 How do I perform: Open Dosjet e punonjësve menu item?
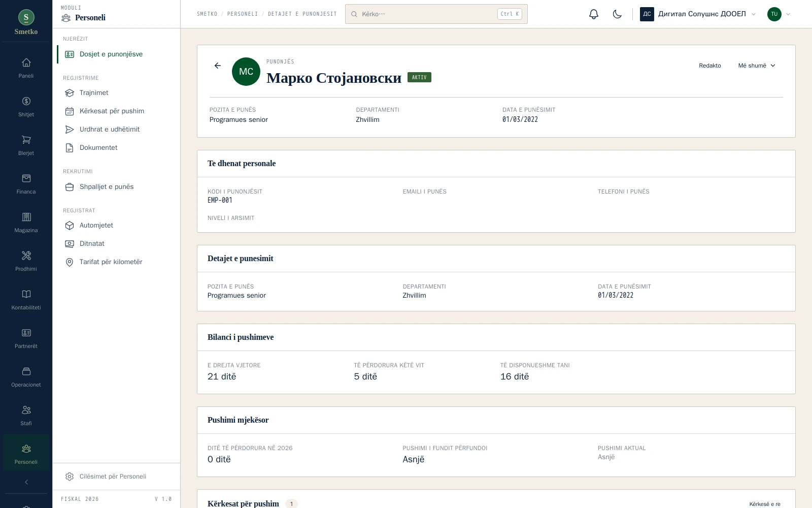[x=117, y=54]
